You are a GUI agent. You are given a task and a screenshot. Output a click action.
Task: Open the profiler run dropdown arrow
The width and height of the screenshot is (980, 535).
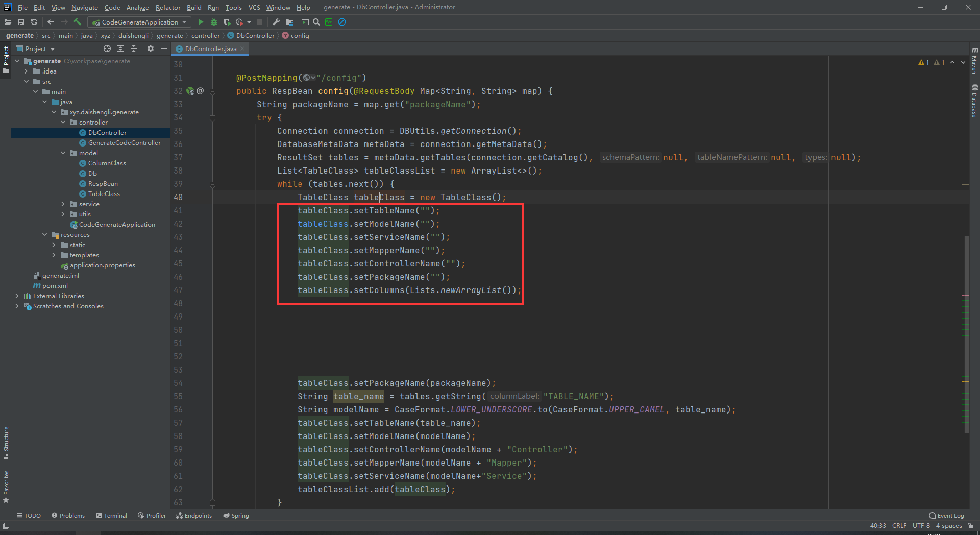[249, 22]
